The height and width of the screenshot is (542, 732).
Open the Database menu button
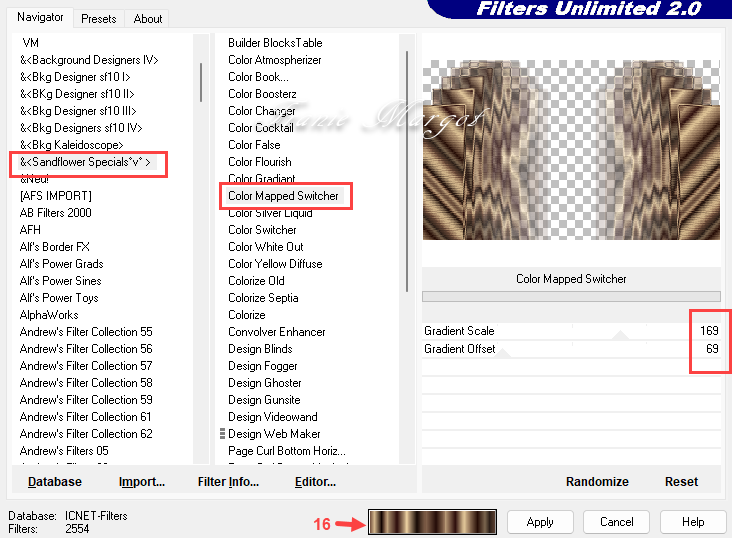click(55, 481)
